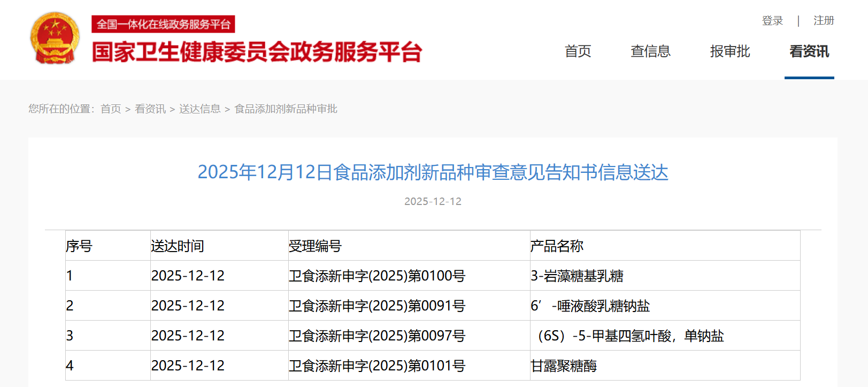Select the 3-岩藻糖基乳糖 product cell
This screenshot has height=387, width=868.
(577, 276)
